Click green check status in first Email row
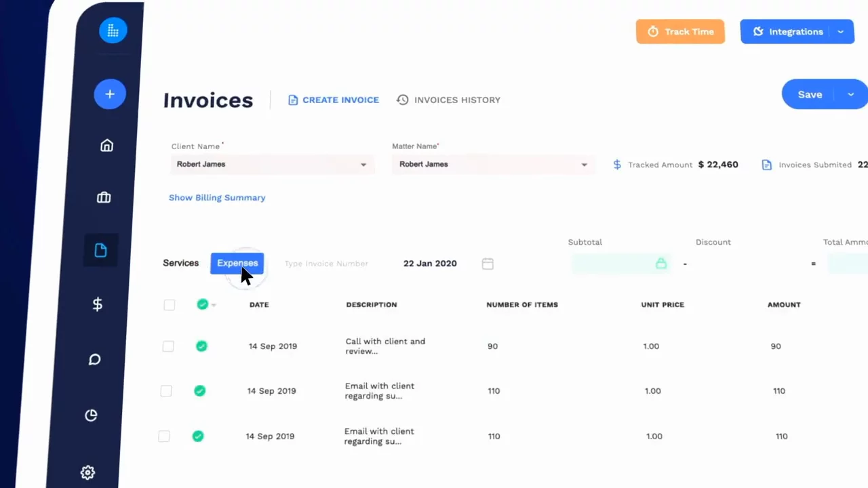 [199, 390]
